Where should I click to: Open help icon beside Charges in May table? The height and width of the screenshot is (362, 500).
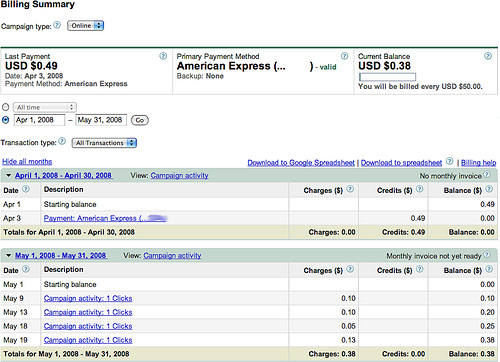pyautogui.click(x=350, y=269)
